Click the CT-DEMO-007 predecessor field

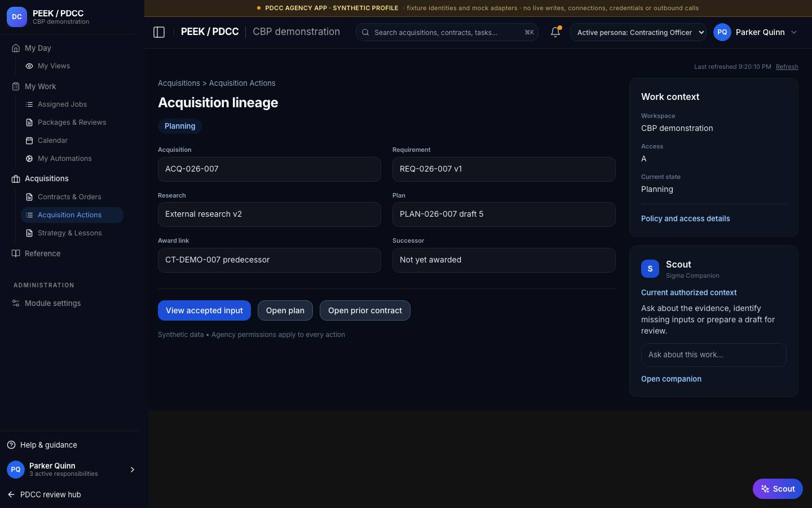pos(270,260)
